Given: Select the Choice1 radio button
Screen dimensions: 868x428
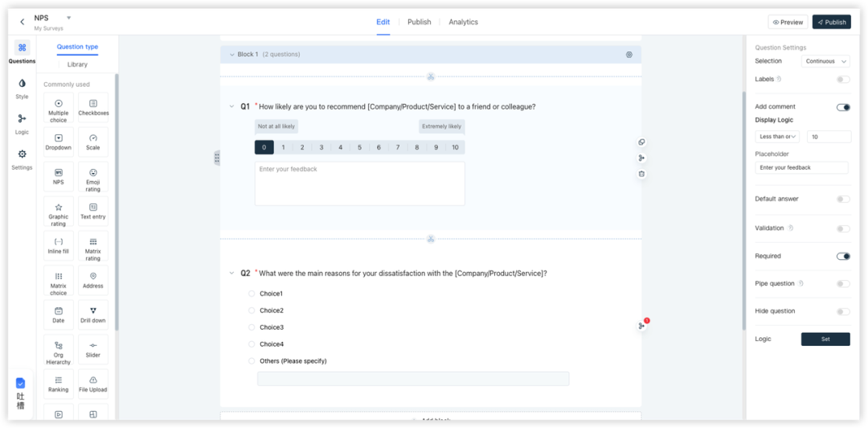Looking at the screenshot, I should [252, 294].
